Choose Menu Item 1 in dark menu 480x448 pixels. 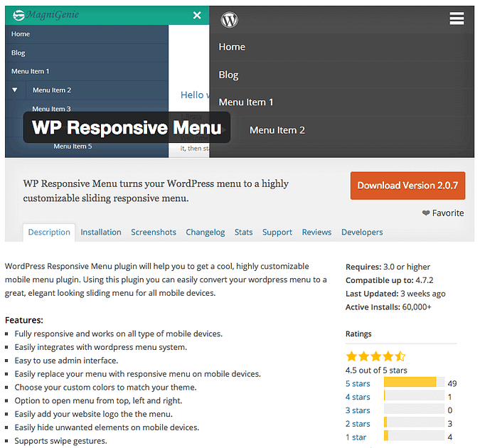tap(246, 102)
